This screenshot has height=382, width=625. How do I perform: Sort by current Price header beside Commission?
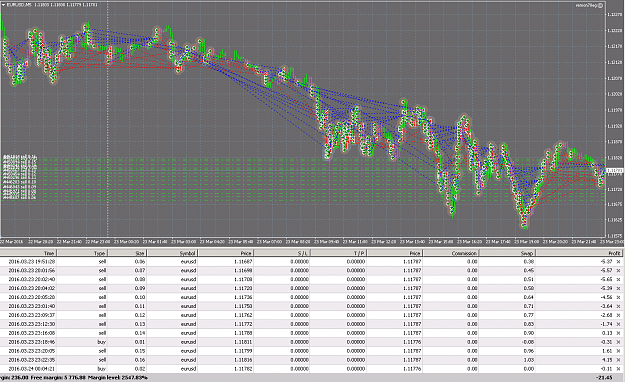click(395, 253)
